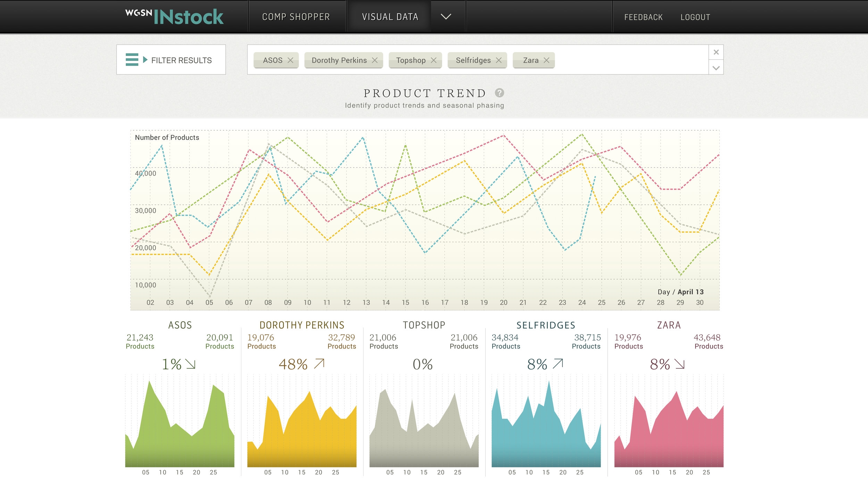This screenshot has width=868, height=499.
Task: Switch to the Visual Data tab
Action: pos(390,17)
